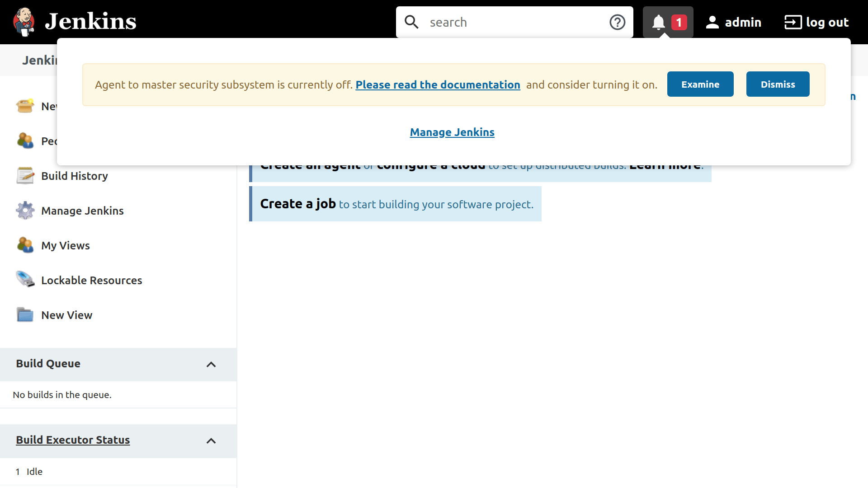The height and width of the screenshot is (488, 868).
Task: Open Lockable Resources in sidebar
Action: (91, 280)
